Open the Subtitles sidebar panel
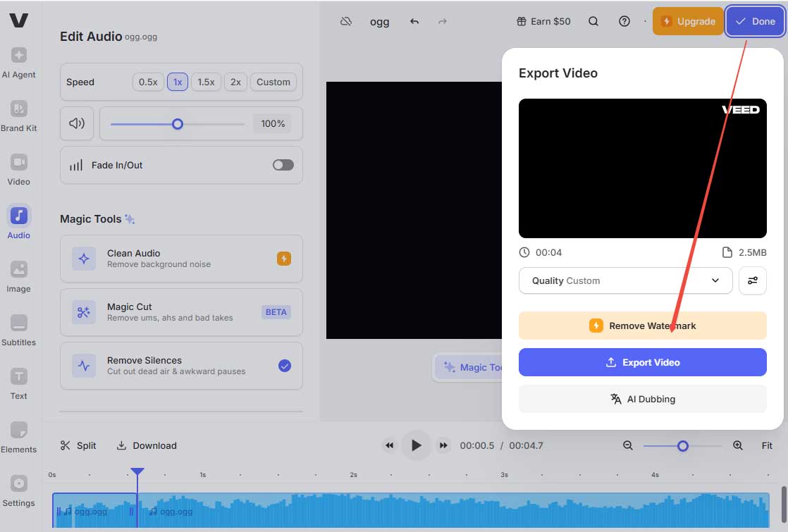This screenshot has height=532, width=788. [18, 331]
